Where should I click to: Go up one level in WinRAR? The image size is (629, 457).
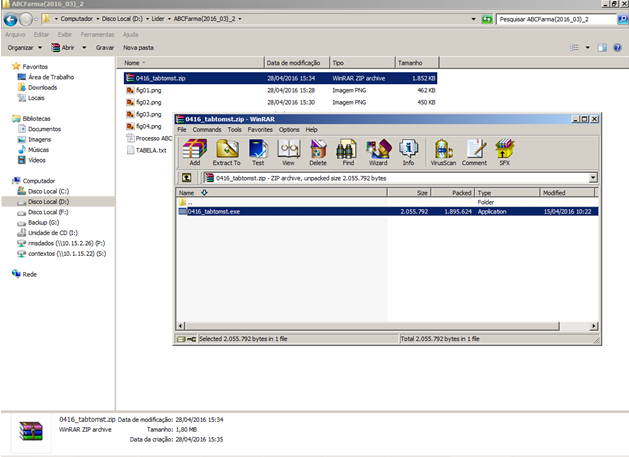click(x=187, y=178)
